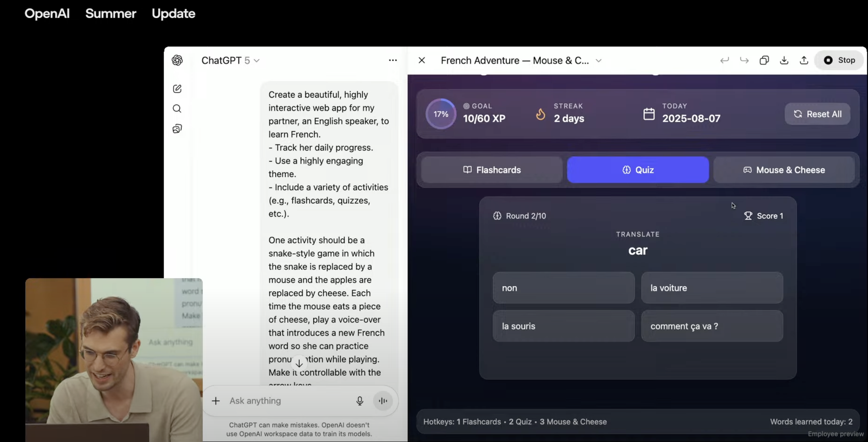Open the three-dot conversation options menu
868x442 pixels.
(393, 60)
